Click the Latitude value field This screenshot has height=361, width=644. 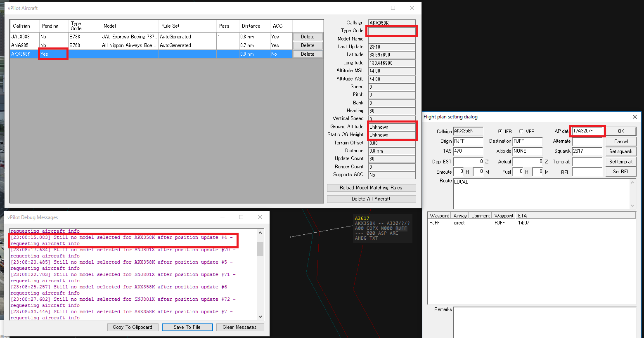(392, 55)
